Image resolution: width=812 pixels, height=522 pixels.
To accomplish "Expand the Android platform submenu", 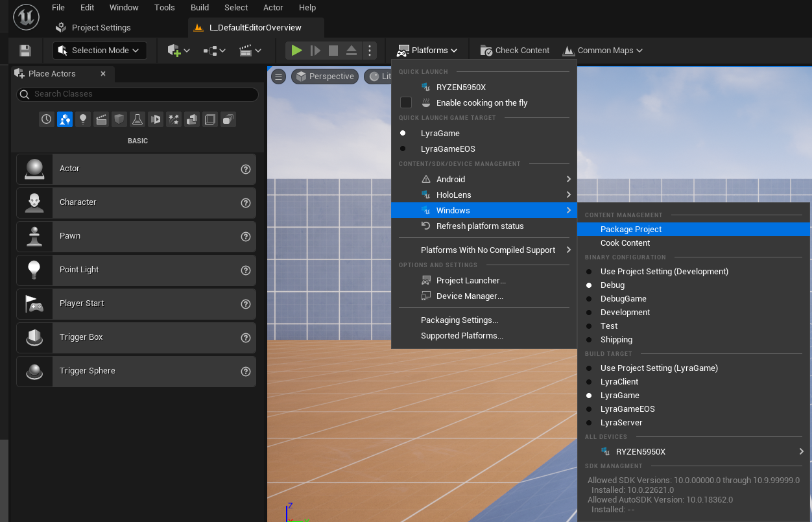I will point(484,179).
